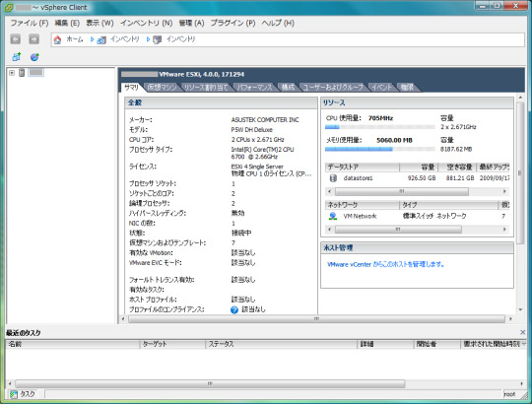Viewport: 532px width, 404px height.
Task: Click the ネットワーク column header
Action: tap(363, 205)
